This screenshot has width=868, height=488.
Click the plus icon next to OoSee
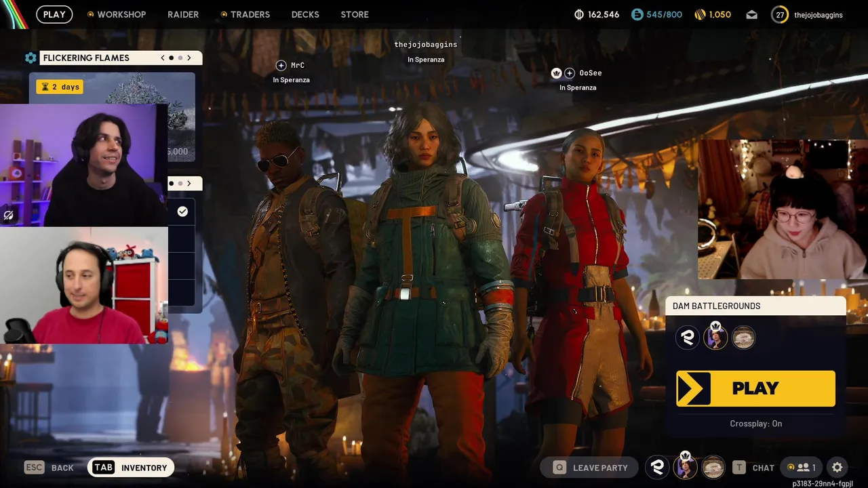click(570, 73)
